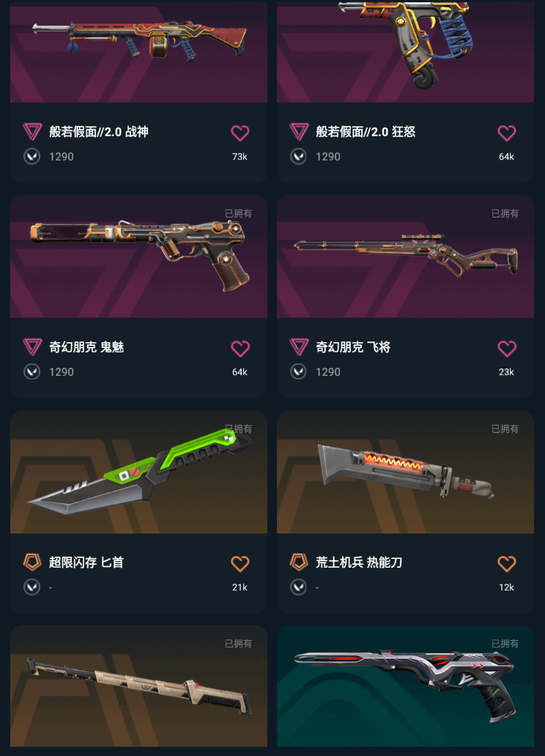545x756 pixels.
Task: Tap orange heart on 荒土机兵 热能刀
Action: (x=506, y=563)
